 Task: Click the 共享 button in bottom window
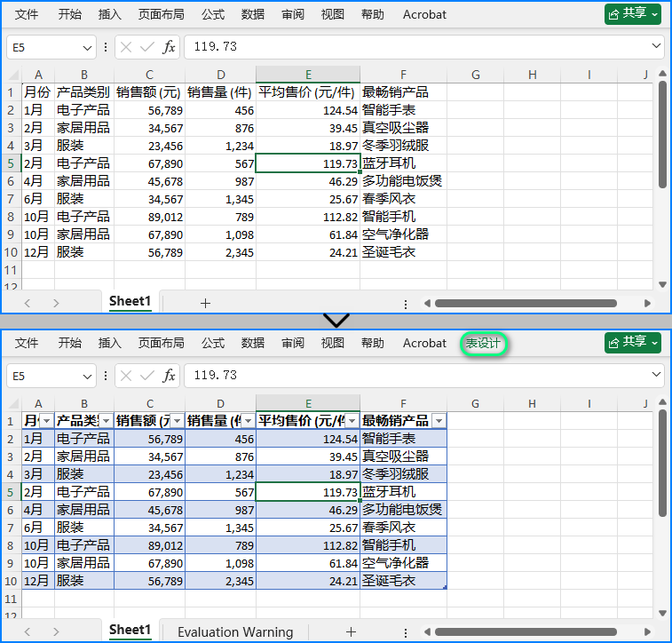(633, 343)
